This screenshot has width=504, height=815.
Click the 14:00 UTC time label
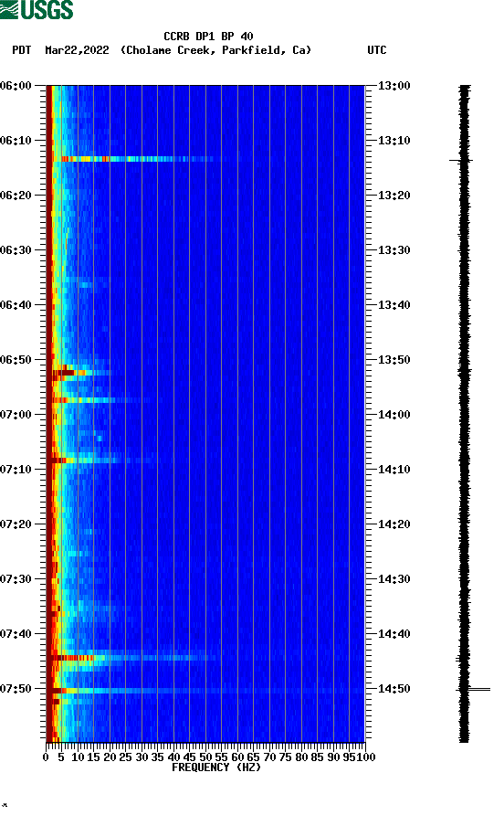click(x=394, y=415)
